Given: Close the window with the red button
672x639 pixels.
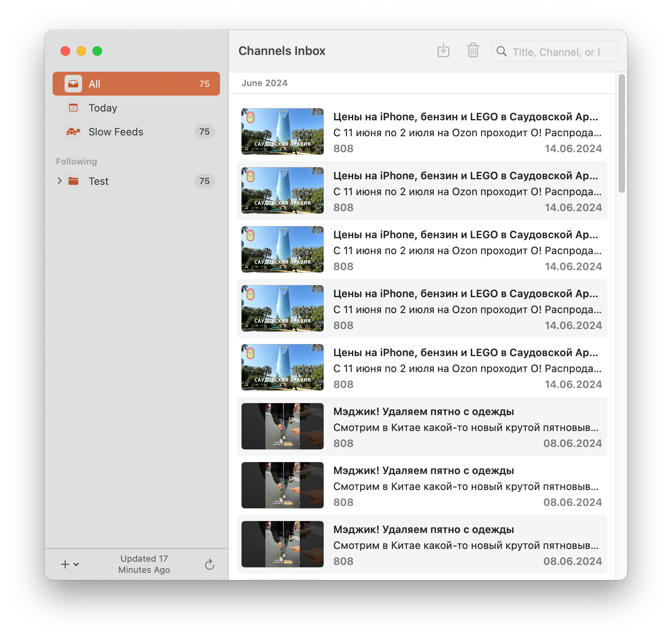Looking at the screenshot, I should coord(65,51).
